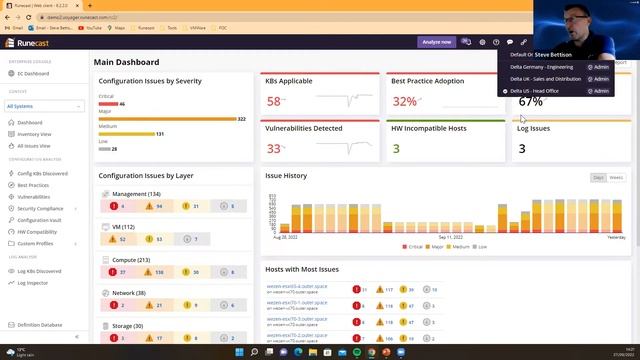
Task: Toggle Low legend in Issue History
Action: pyautogui.click(x=480, y=247)
